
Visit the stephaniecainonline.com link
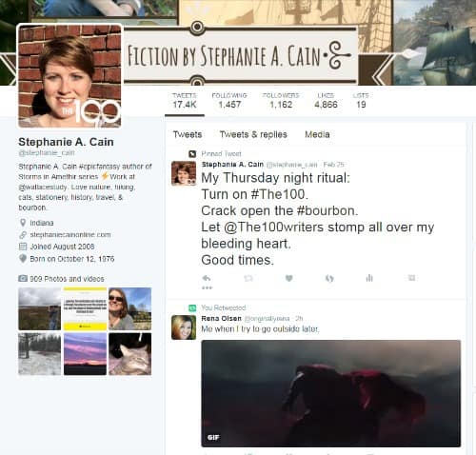pos(70,235)
